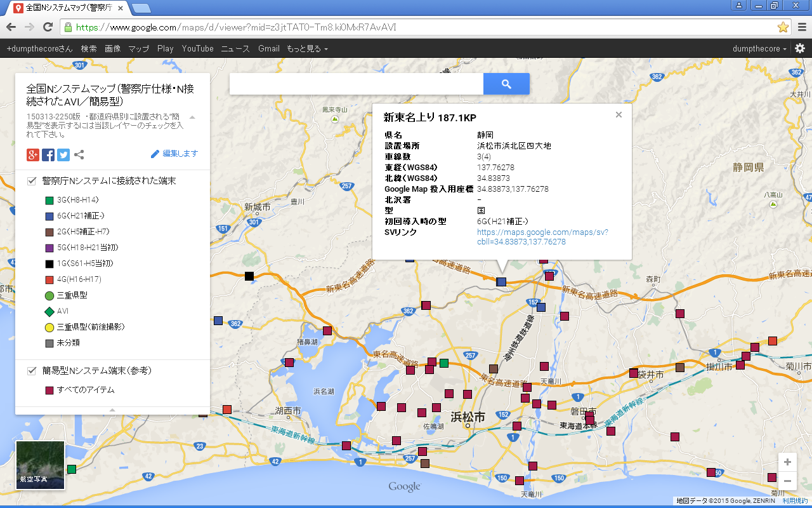Toggle 簡易型Nシステム端末(参考) layer checkbox

(32, 370)
